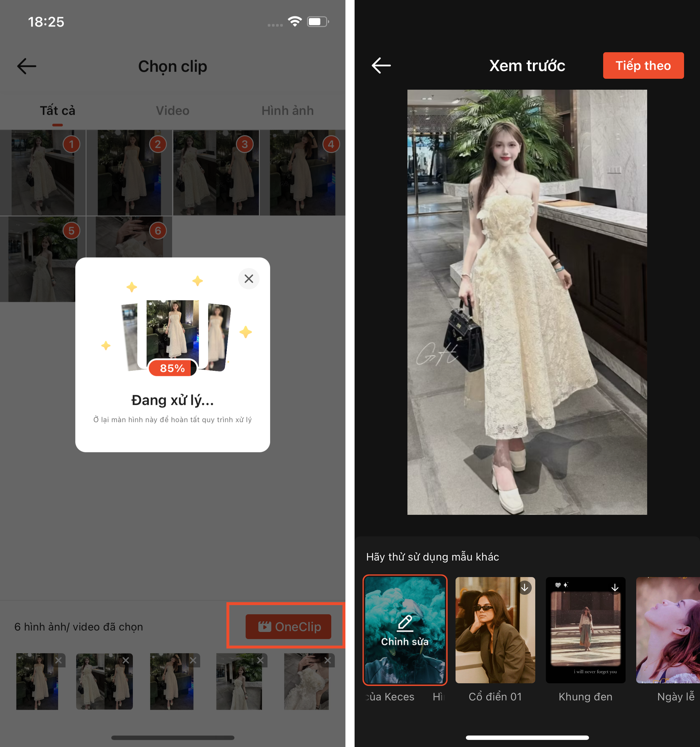Viewport: 700px width, 747px height.
Task: Download the Khung đen template
Action: click(x=615, y=587)
